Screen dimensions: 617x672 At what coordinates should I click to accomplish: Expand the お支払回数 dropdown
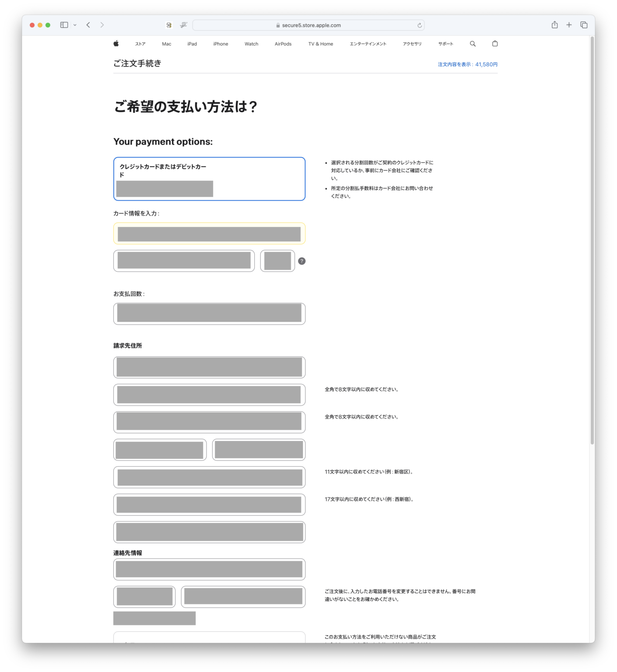[x=209, y=314]
